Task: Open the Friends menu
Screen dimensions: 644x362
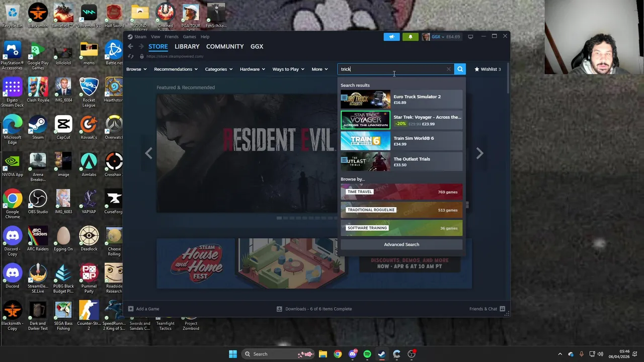Action: (172, 37)
